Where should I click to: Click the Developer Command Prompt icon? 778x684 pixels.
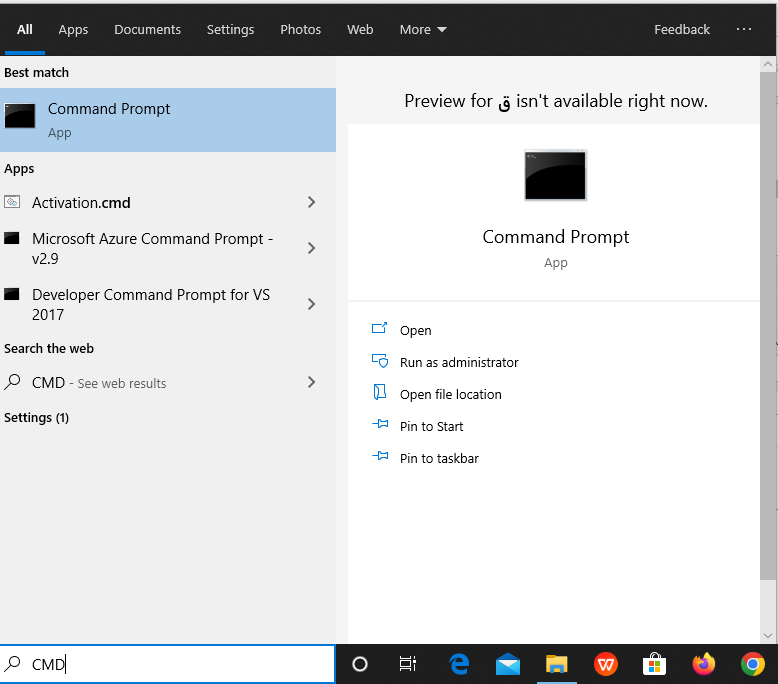11,294
